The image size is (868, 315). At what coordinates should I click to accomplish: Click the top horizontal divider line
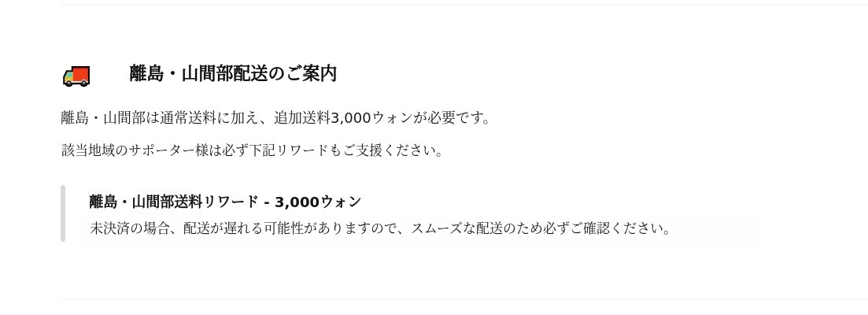point(464,5)
